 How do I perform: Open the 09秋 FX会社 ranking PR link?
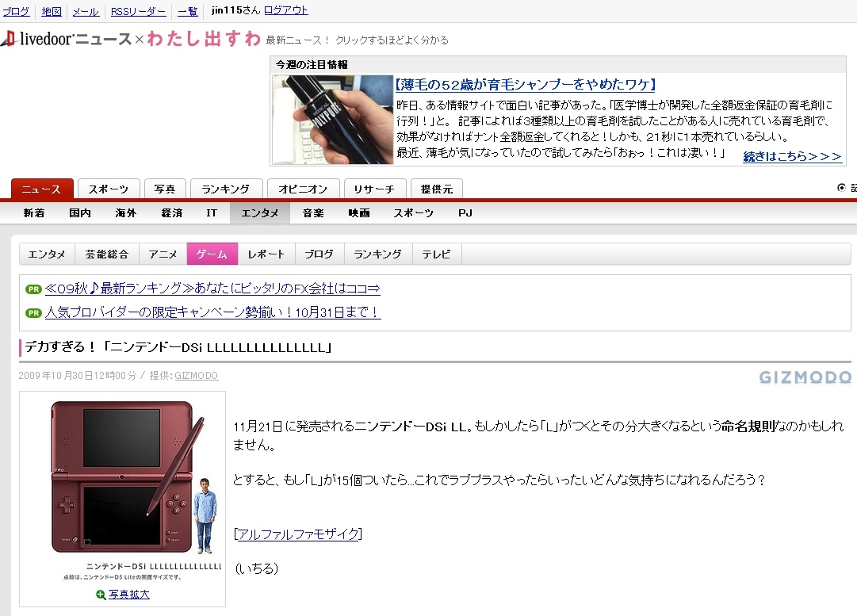pos(212,289)
